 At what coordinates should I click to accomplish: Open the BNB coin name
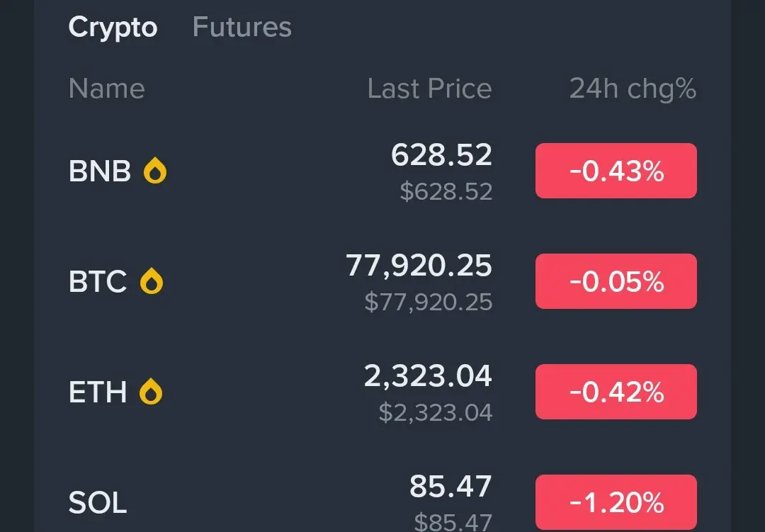[100, 171]
